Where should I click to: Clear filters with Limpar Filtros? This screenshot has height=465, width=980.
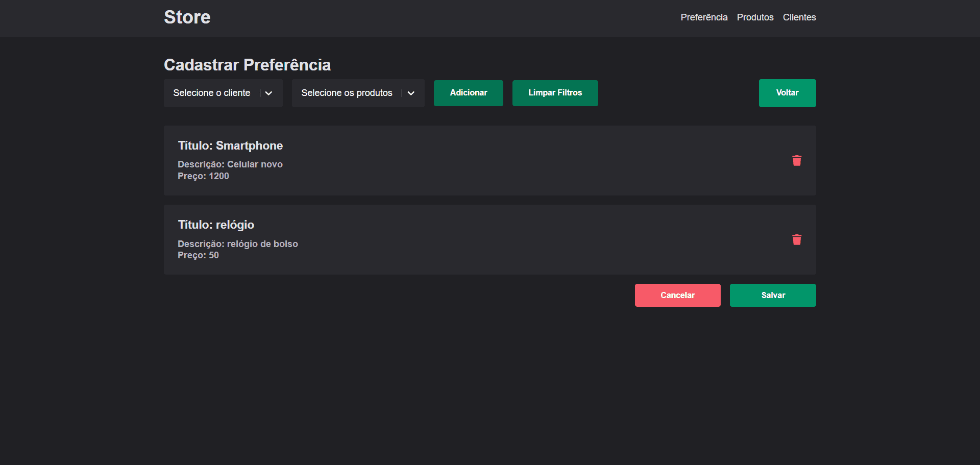click(555, 93)
